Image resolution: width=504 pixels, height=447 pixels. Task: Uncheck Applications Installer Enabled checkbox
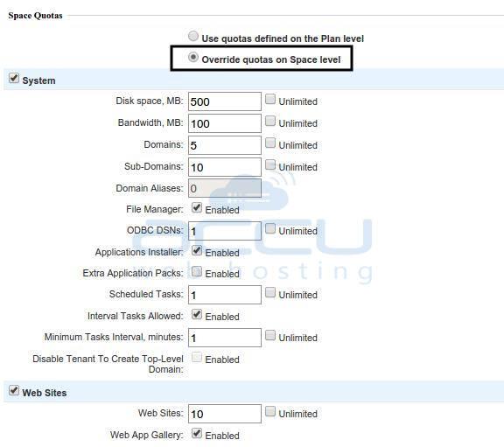(197, 250)
